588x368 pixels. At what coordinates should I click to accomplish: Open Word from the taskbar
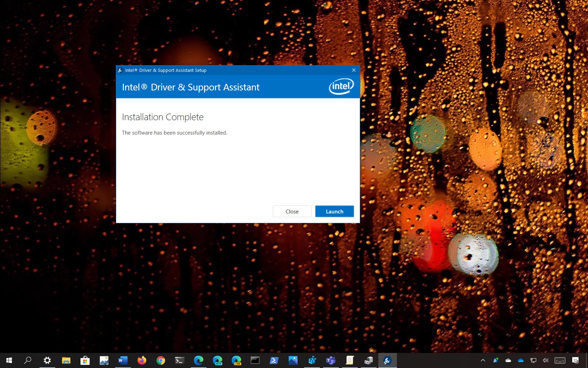[x=122, y=360]
